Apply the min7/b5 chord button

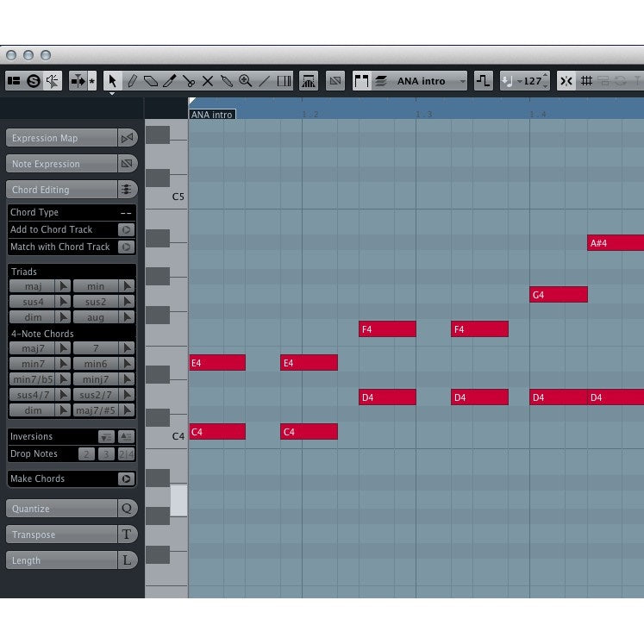[33, 379]
